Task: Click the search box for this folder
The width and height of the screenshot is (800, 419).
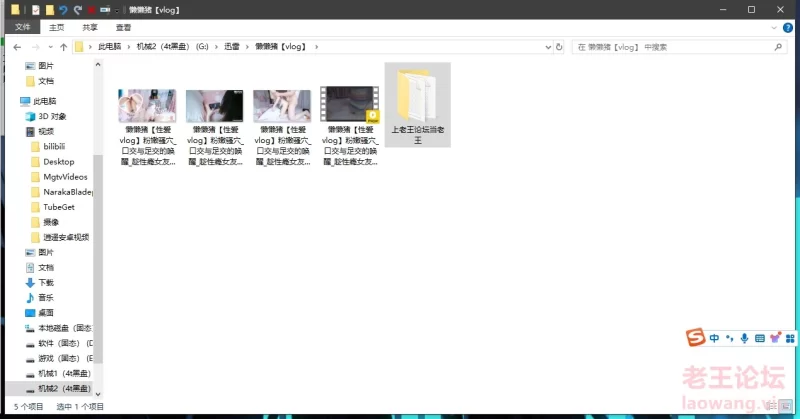Action: [x=679, y=47]
